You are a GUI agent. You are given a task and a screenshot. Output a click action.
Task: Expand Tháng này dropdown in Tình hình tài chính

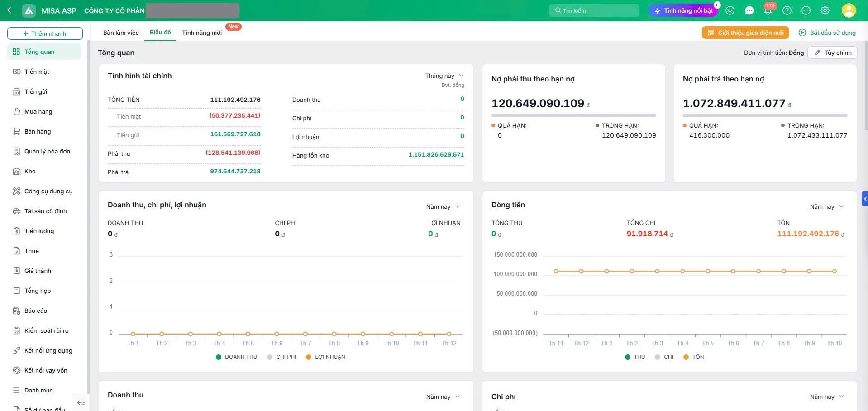444,76
